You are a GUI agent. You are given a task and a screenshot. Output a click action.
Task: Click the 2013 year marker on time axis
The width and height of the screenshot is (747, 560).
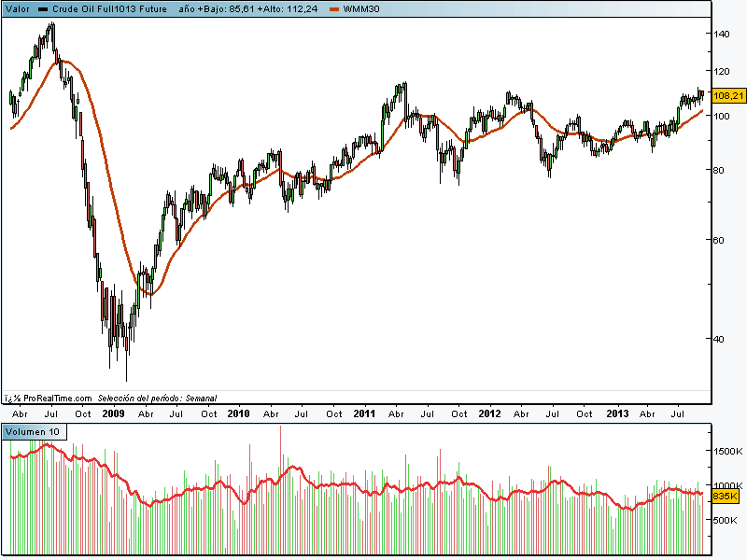pos(616,413)
